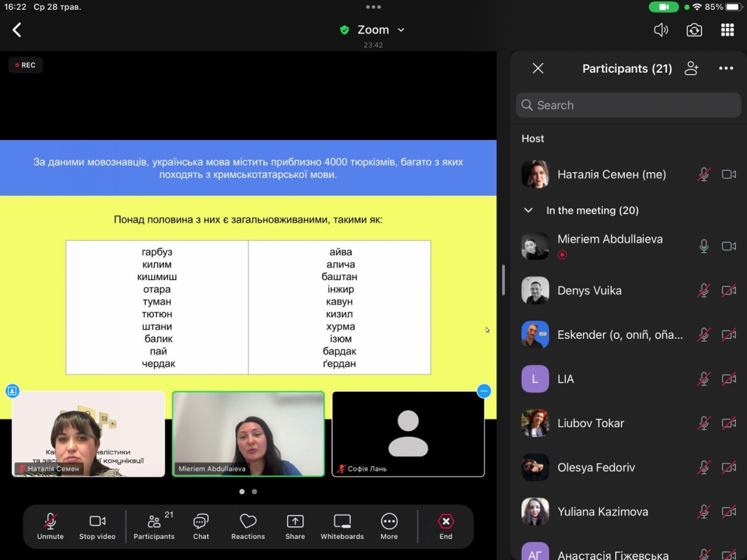
Task: Click the panel divider resize handle
Action: click(503, 280)
